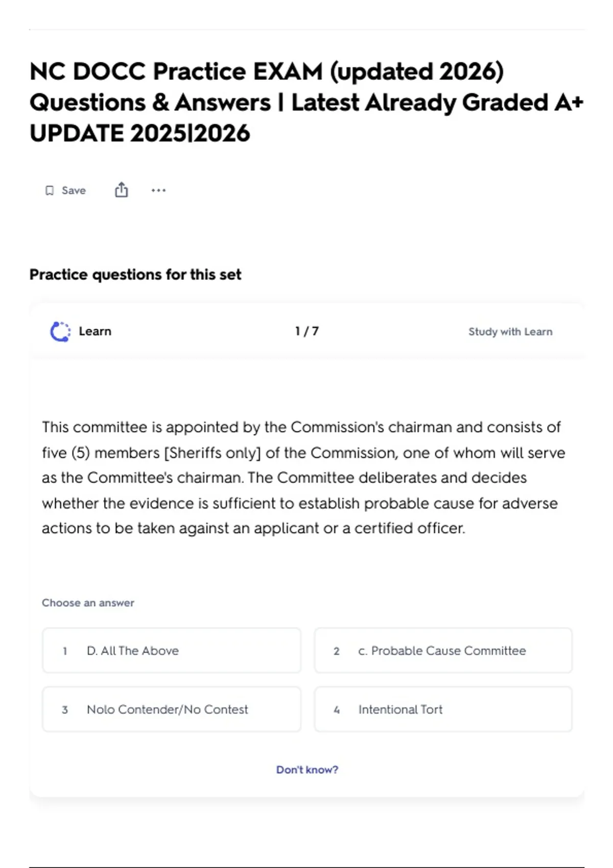Select answer c. Probable Cause Committee
This screenshot has width=613, height=868.
(443, 650)
